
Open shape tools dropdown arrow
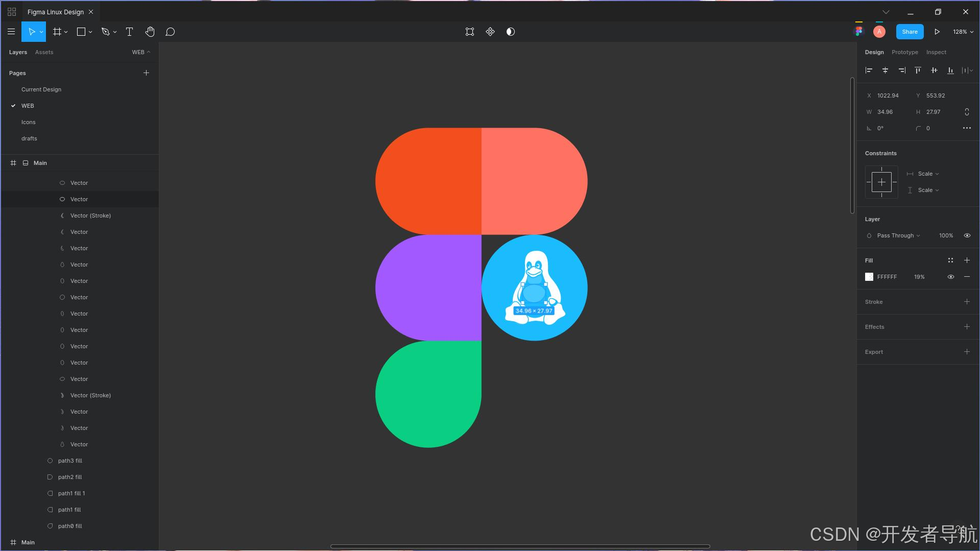coord(90,32)
